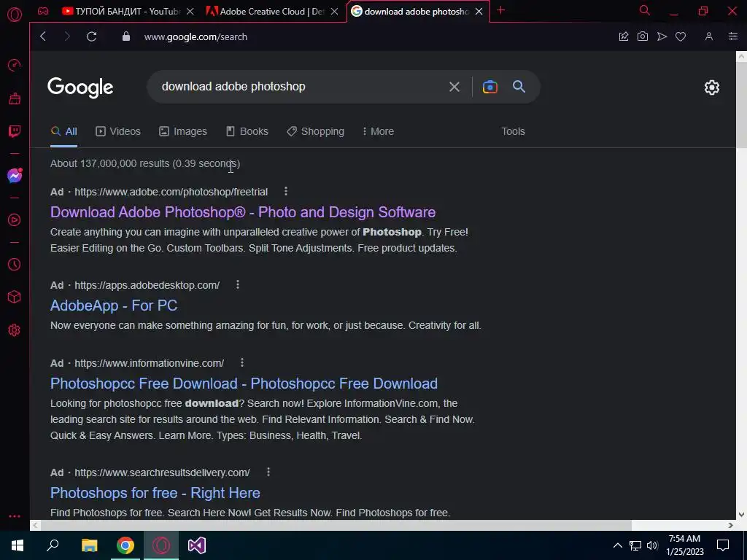Image resolution: width=747 pixels, height=560 pixels.
Task: Switch to Adobe Creative Cloud tab
Action: (x=266, y=11)
